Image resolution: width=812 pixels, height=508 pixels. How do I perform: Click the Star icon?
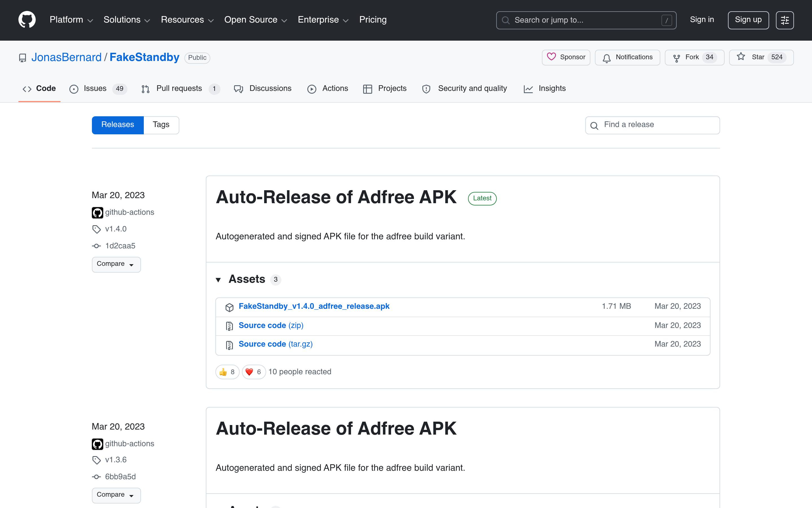741,57
